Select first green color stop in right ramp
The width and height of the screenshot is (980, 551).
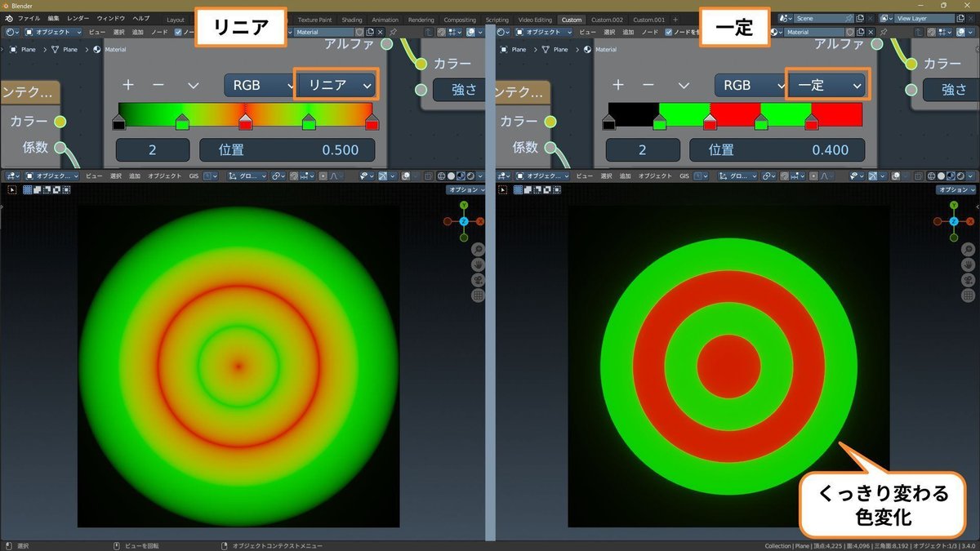coord(659,122)
